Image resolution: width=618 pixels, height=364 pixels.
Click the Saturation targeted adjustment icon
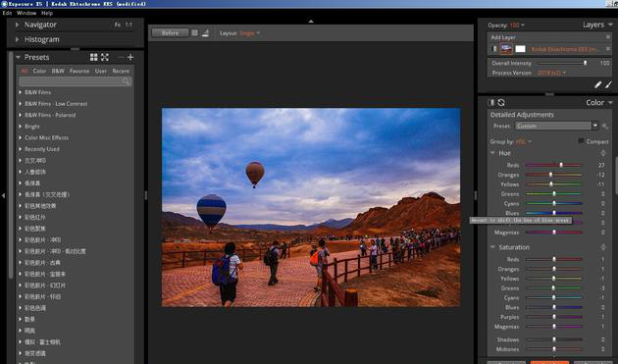(x=603, y=247)
